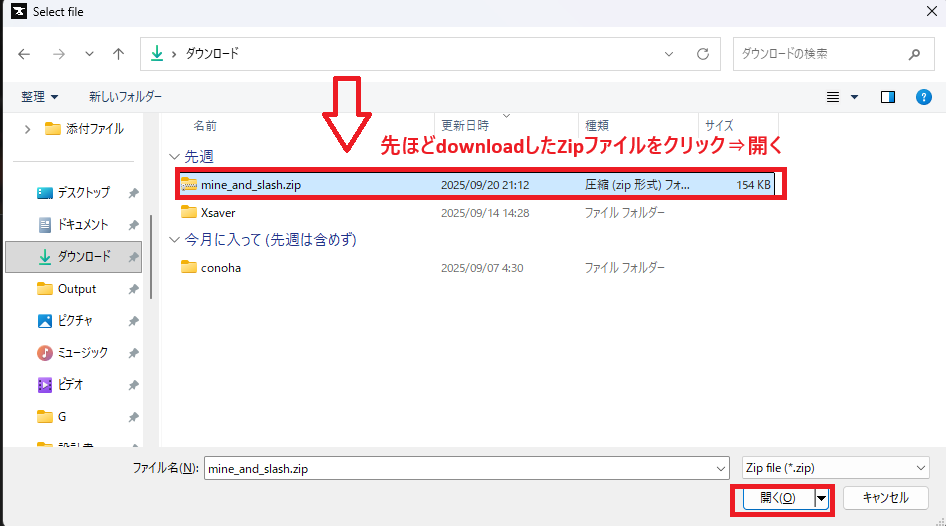
Task: Click pin icon beside デスクトップ
Action: (x=133, y=193)
